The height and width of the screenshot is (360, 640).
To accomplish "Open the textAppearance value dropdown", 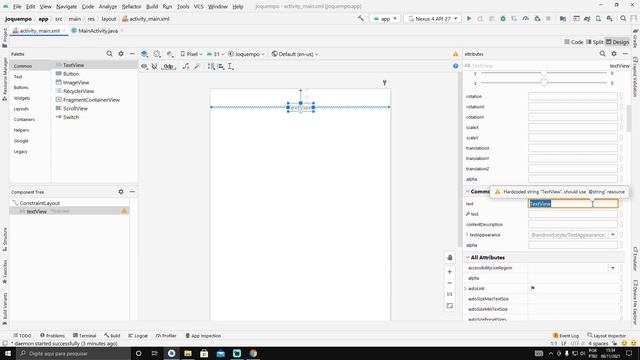I will 613,235.
